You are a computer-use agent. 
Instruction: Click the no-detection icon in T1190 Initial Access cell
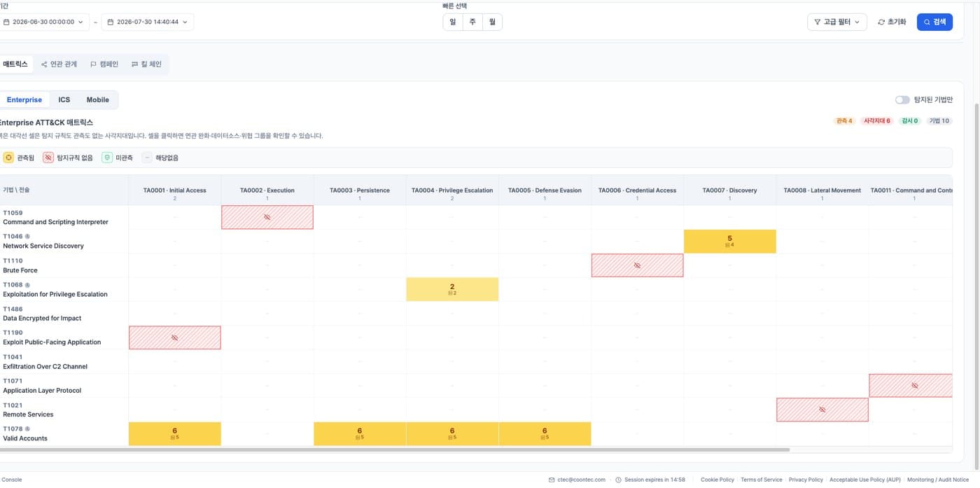tap(175, 337)
